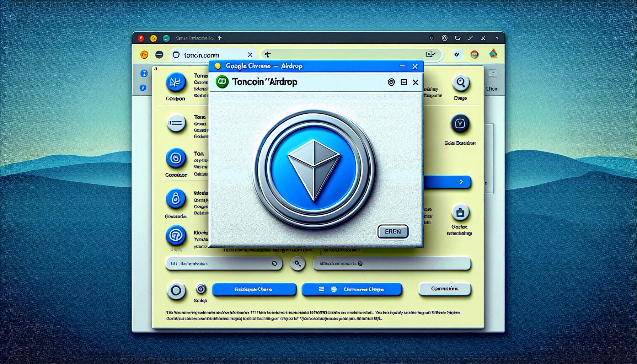This screenshot has height=364, width=637.
Task: Click the colorful gem icon in the browser toolbar
Action: (x=493, y=54)
